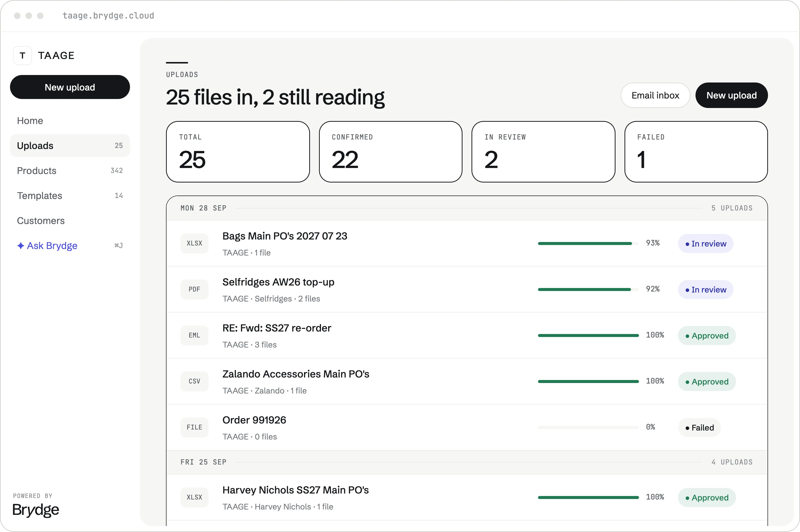Screen dimensions: 800x532
Task: Click the Ask Brydge sparkle icon
Action: tap(21, 246)
